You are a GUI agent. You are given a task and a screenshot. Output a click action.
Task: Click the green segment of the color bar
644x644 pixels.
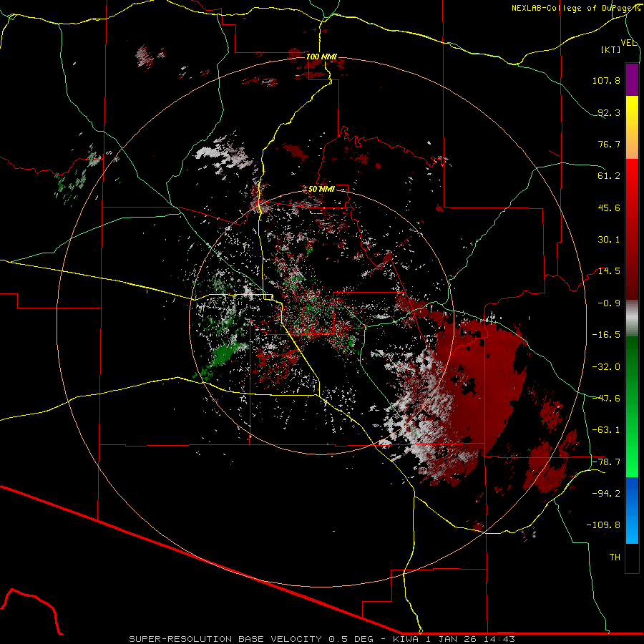pos(632,406)
